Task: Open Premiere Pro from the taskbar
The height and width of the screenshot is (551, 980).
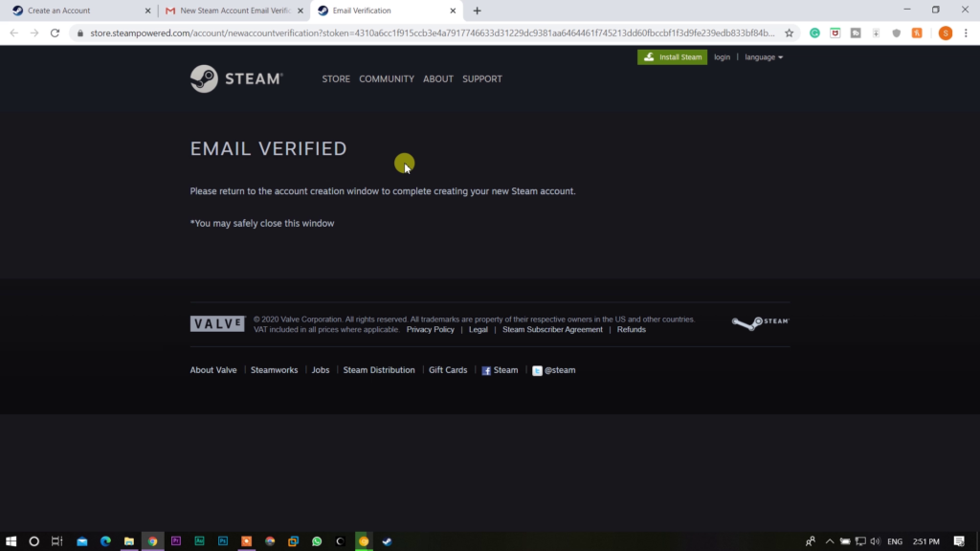Action: (176, 541)
